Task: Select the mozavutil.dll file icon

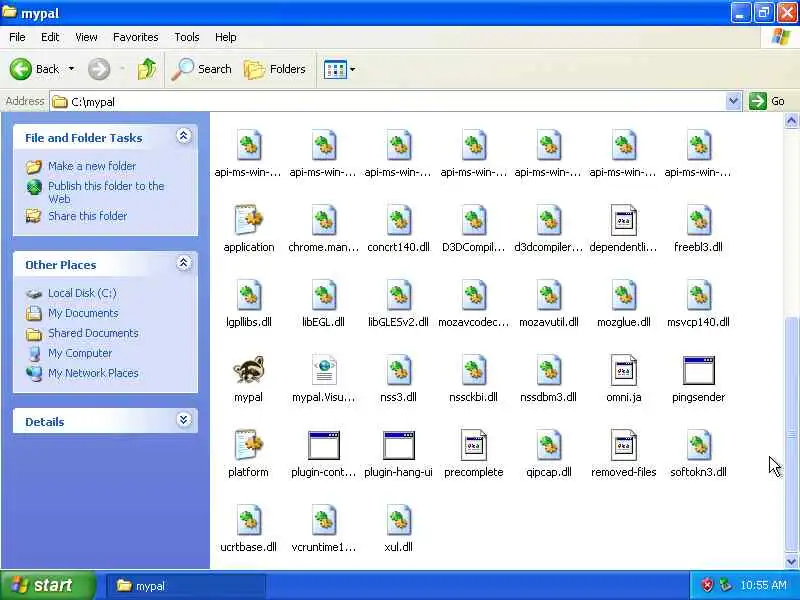Action: pos(548,295)
